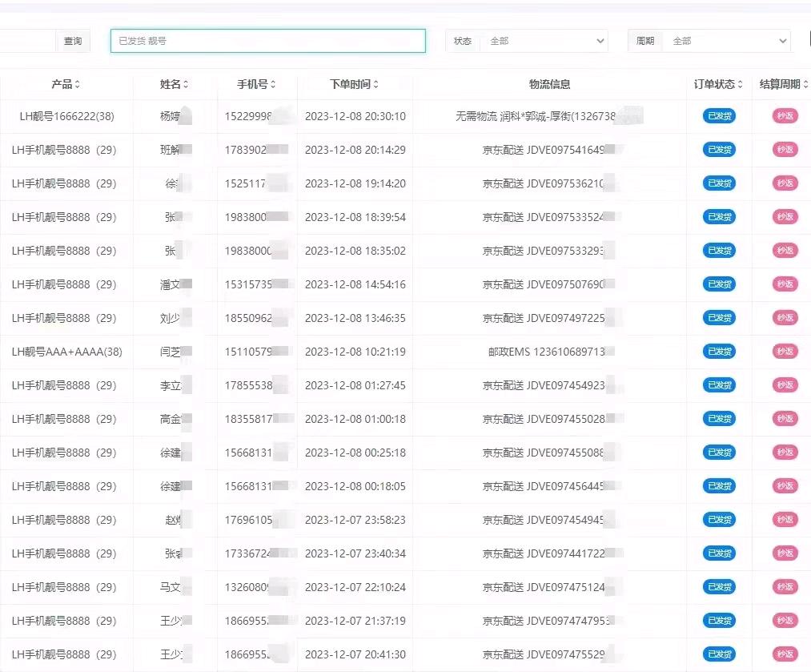This screenshot has width=811, height=672.
Task: Select order time 2023-12-08 13:46:35
Action: (355, 318)
